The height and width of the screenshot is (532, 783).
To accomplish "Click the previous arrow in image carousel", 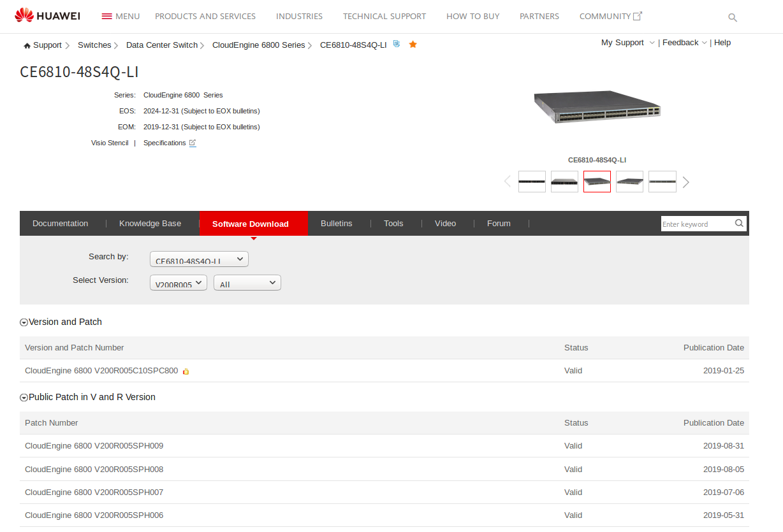I will 508,182.
